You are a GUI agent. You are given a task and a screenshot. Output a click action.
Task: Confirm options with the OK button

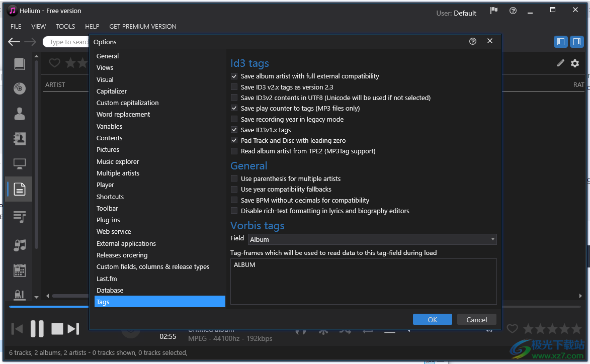click(x=432, y=320)
